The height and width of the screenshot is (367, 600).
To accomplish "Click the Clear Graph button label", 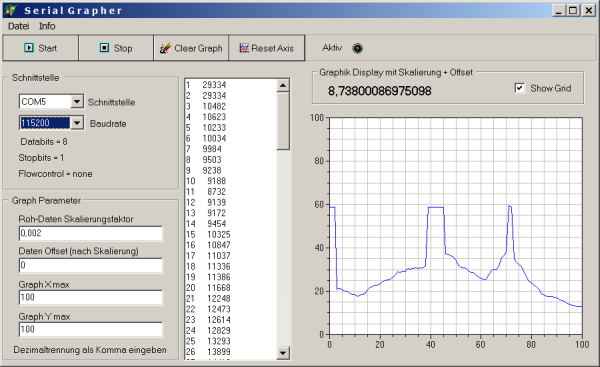I will tap(198, 48).
